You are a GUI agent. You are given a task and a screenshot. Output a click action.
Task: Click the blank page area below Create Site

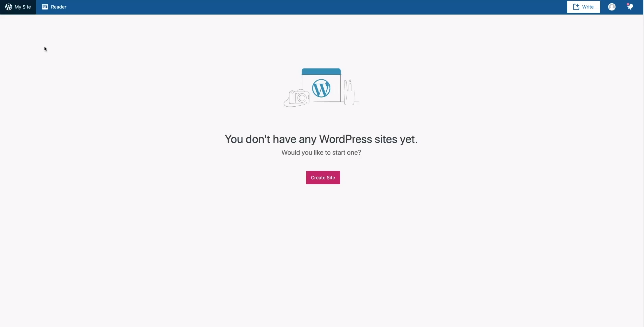322,250
